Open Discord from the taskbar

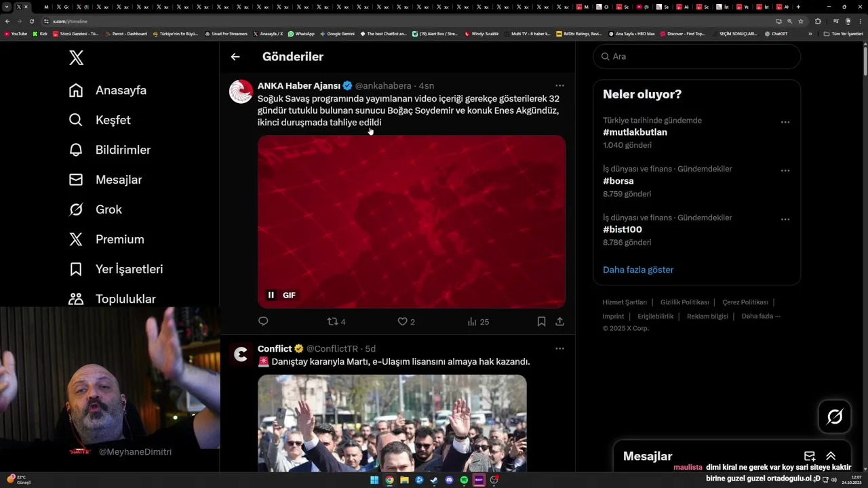[x=449, y=480]
